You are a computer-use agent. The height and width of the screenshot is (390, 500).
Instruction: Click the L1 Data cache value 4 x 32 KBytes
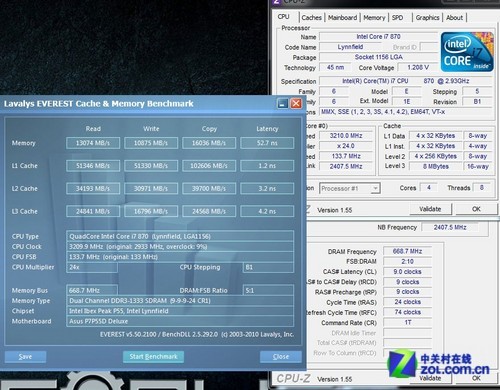(x=435, y=136)
